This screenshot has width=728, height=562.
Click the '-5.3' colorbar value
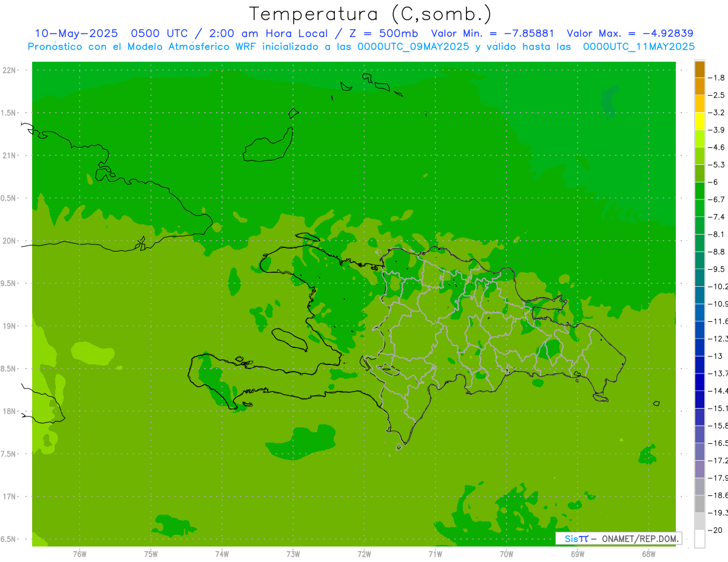click(716, 165)
